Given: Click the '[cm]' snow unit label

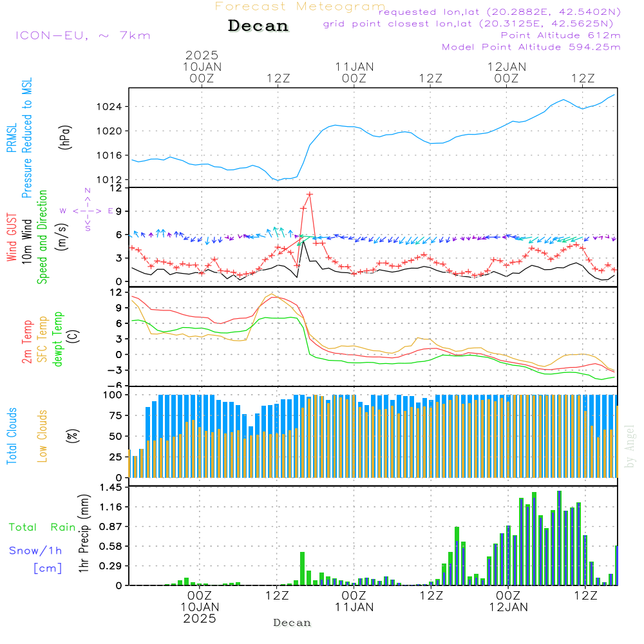Looking at the screenshot, I should point(48,569).
